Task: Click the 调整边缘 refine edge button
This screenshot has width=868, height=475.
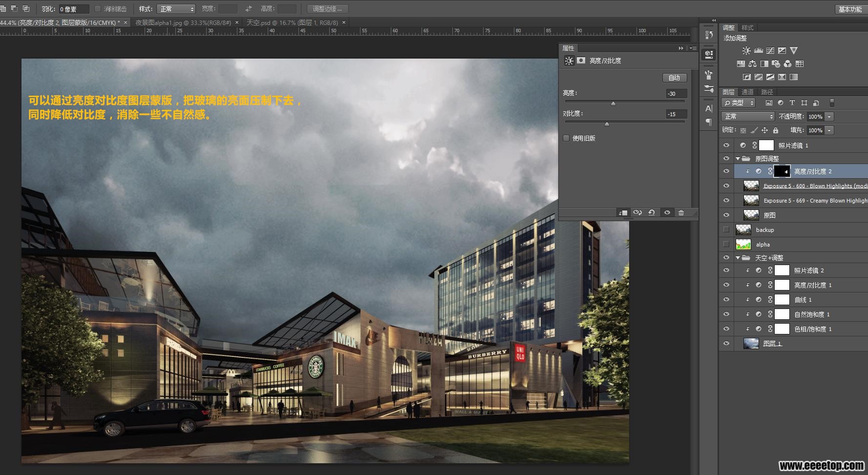Action: (x=327, y=9)
